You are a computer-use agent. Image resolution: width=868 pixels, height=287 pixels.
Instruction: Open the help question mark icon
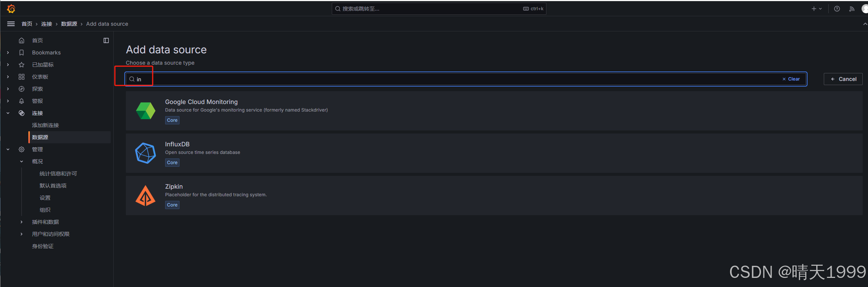point(837,9)
